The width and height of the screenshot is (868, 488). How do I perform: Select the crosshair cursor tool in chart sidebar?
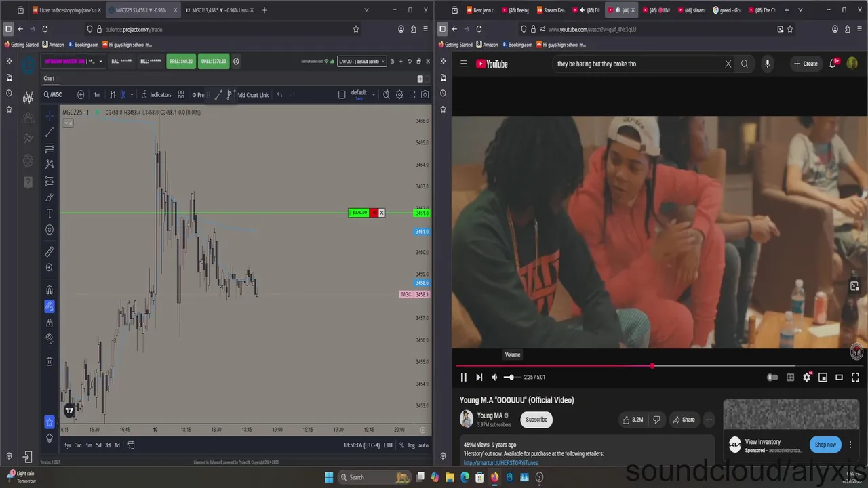(50, 115)
